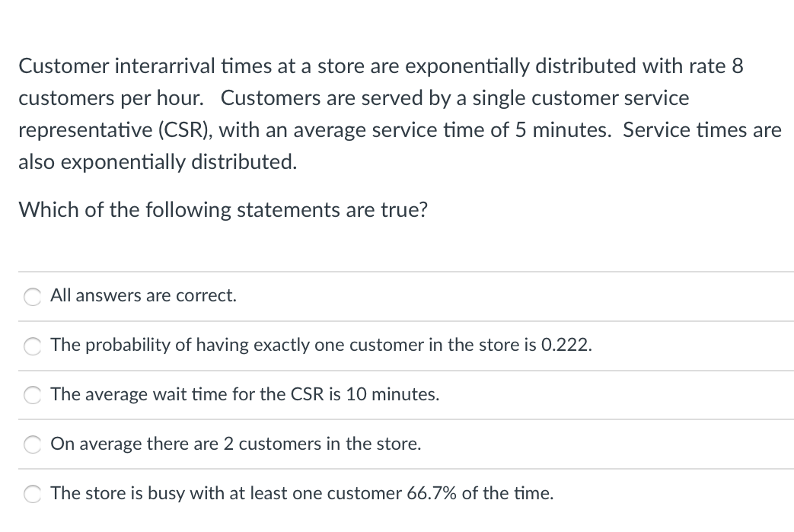Click the answer row containing '0.222'
The image size is (794, 532).
(x=321, y=346)
